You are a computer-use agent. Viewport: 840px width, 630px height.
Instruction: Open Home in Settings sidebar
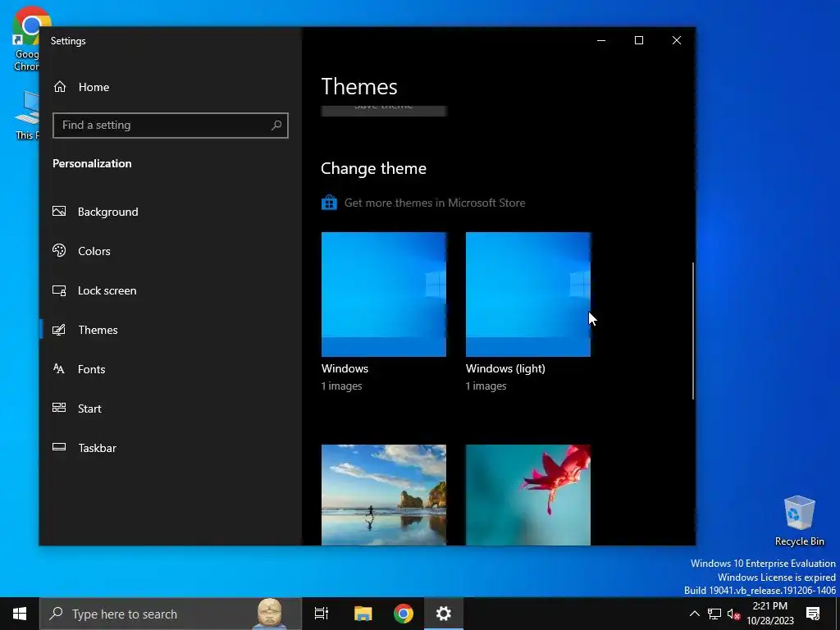[81, 87]
